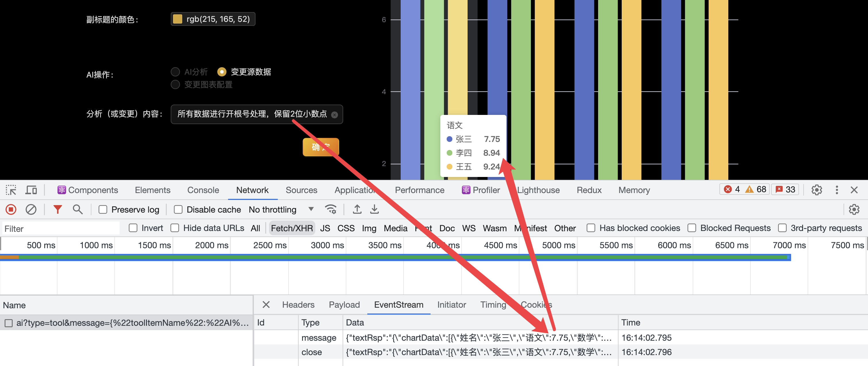Open network request search

[78, 209]
